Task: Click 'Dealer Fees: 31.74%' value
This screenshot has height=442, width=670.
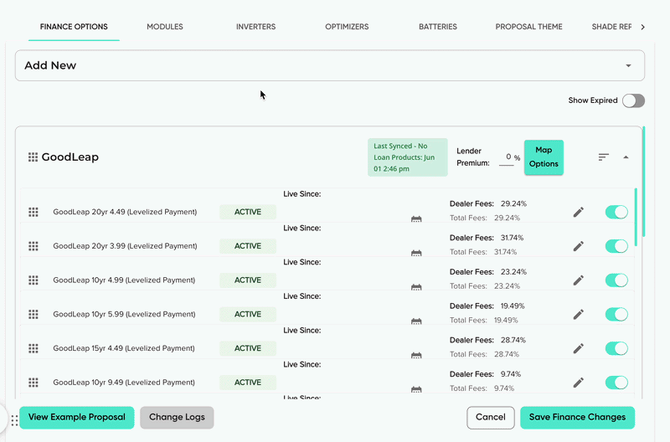Action: point(486,238)
